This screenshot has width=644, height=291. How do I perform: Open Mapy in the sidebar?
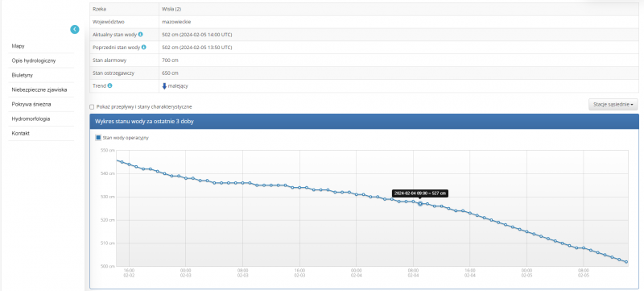[x=19, y=46]
